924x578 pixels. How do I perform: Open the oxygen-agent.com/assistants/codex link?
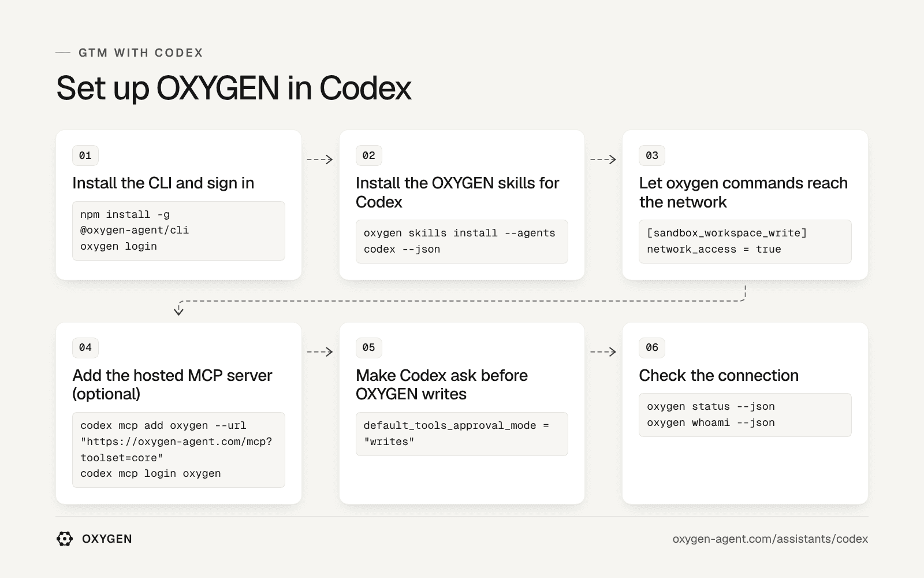point(770,539)
